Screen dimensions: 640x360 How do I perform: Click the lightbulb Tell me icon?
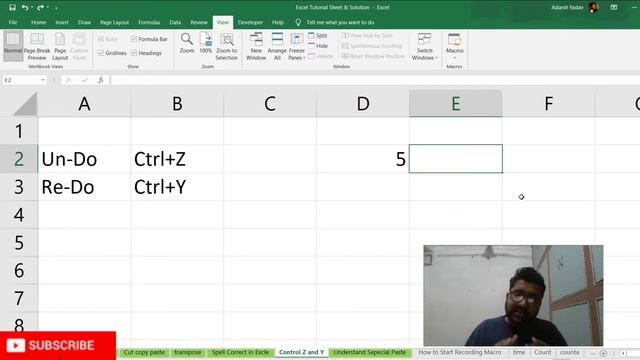(298, 22)
